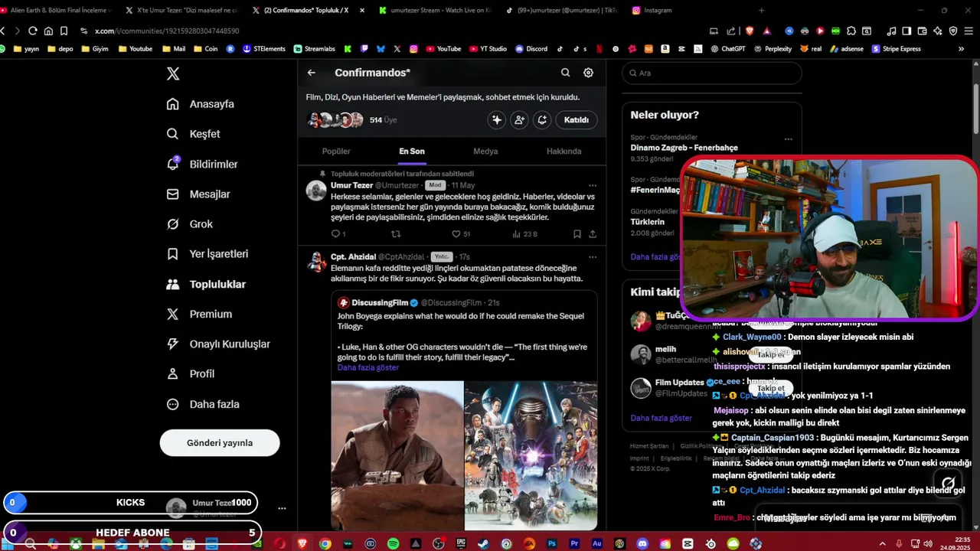
Task: Click the sparkle Grok icon near Katıldı
Action: click(497, 120)
